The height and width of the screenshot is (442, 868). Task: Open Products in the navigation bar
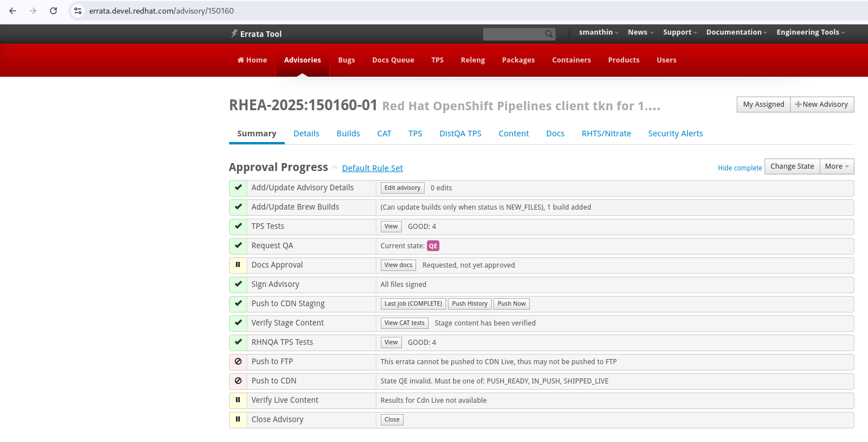click(x=624, y=60)
